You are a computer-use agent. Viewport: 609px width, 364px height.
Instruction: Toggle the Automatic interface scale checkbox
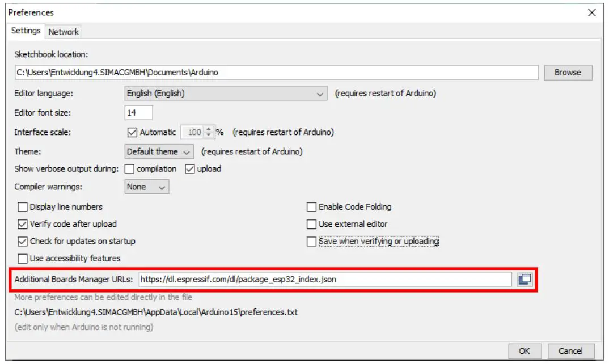coord(132,133)
